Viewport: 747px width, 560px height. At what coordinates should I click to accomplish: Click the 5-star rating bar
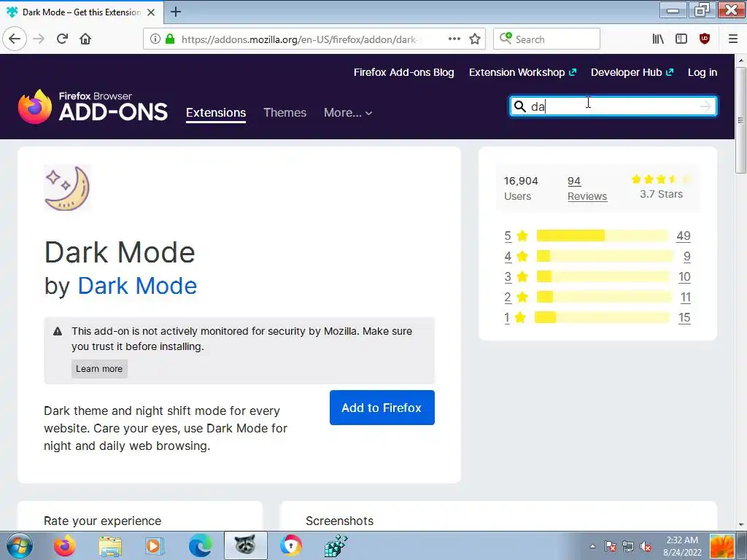pos(603,236)
